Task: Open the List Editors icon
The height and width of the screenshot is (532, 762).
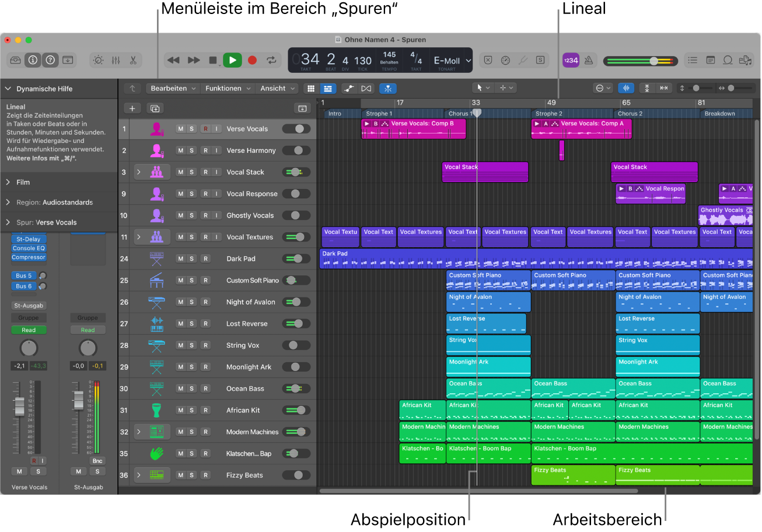Action: click(x=693, y=60)
